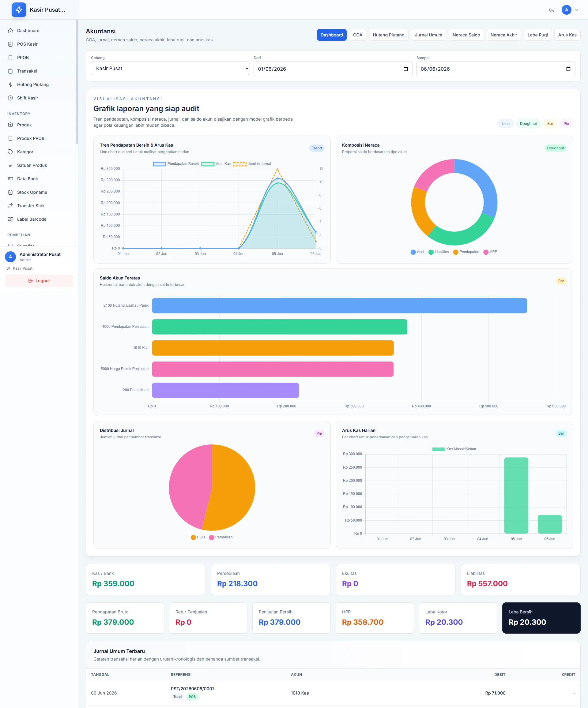This screenshot has height=708, width=588.
Task: Switch to the Neraca Saldo tab
Action: coord(466,35)
